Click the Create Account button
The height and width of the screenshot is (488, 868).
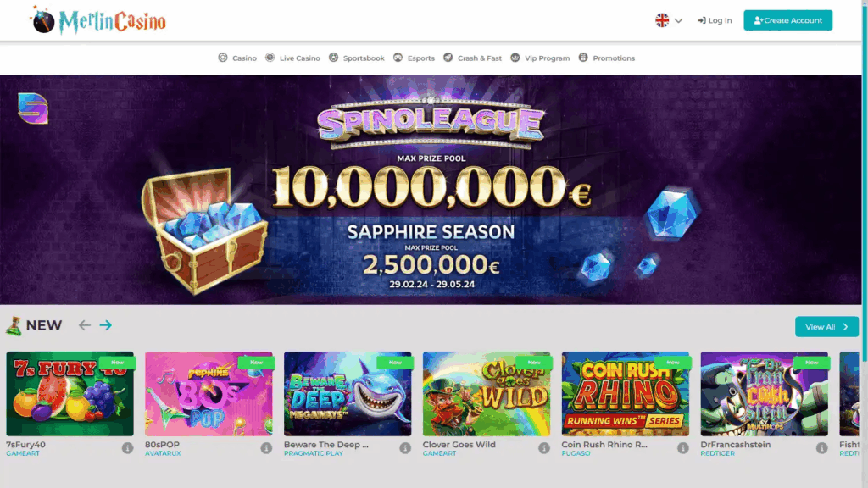click(787, 20)
